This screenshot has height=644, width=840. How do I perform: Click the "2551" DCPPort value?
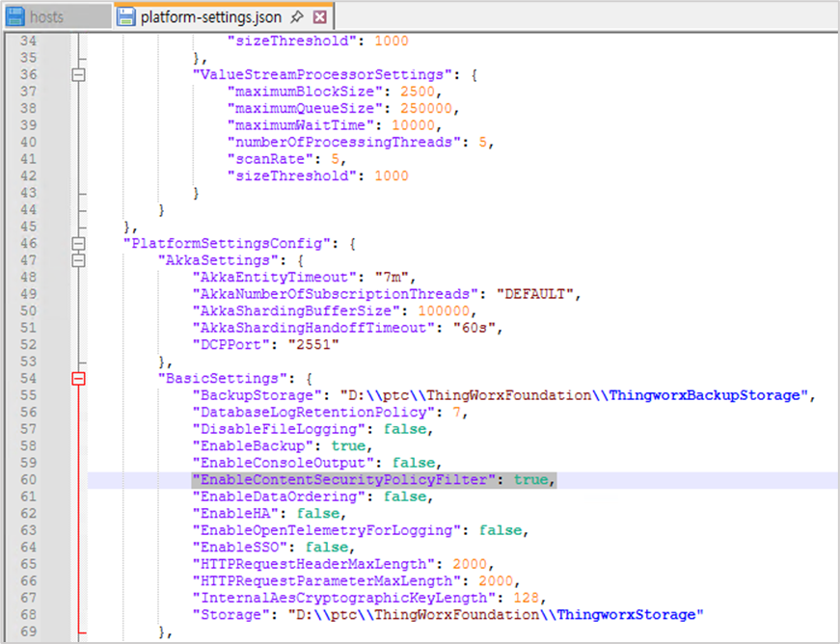tap(313, 345)
